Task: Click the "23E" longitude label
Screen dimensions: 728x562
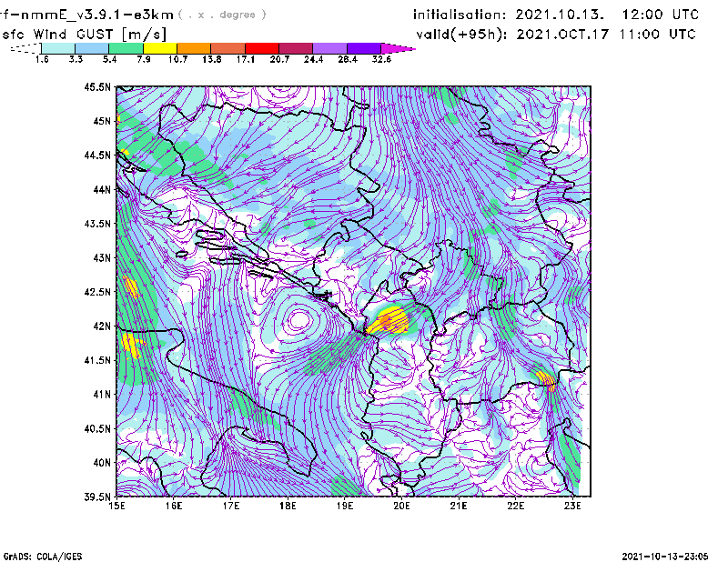Action: (572, 506)
